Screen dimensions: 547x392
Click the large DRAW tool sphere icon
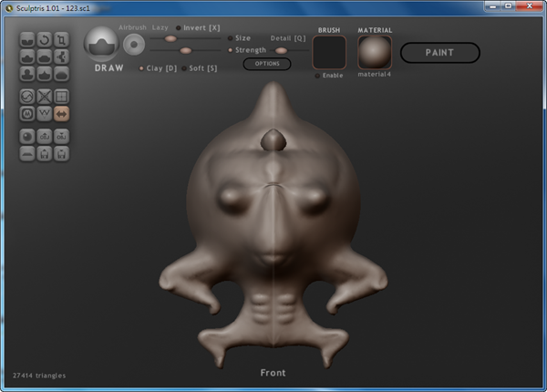(101, 45)
